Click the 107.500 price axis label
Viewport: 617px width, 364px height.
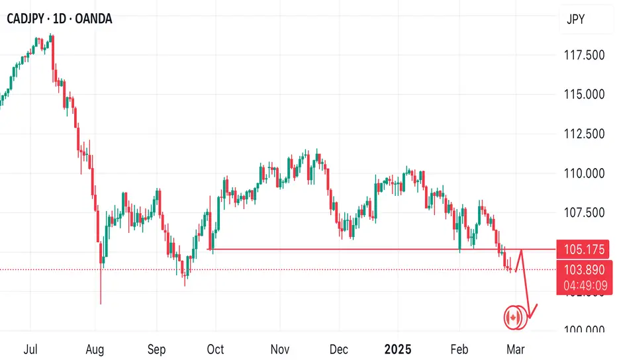[x=584, y=212]
